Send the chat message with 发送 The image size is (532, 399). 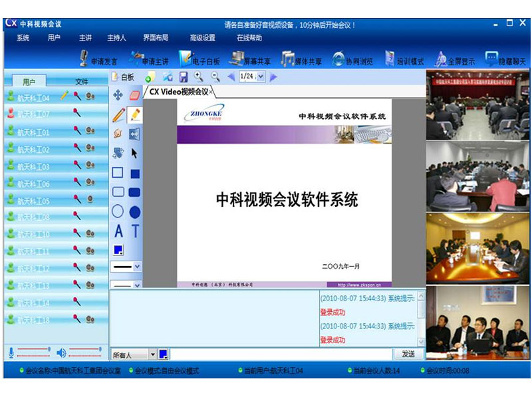pos(408,354)
